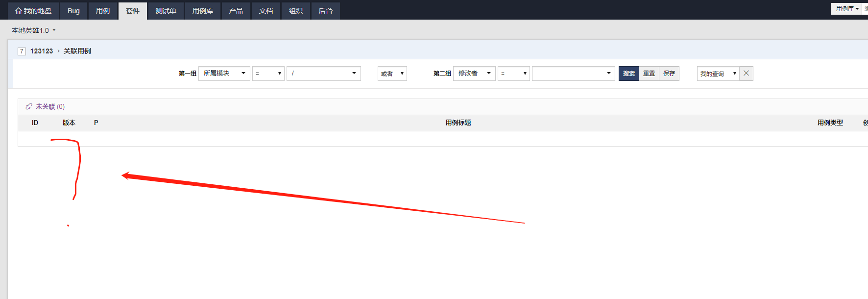Select the 套件 tab
The height and width of the screenshot is (299, 868).
(x=133, y=11)
